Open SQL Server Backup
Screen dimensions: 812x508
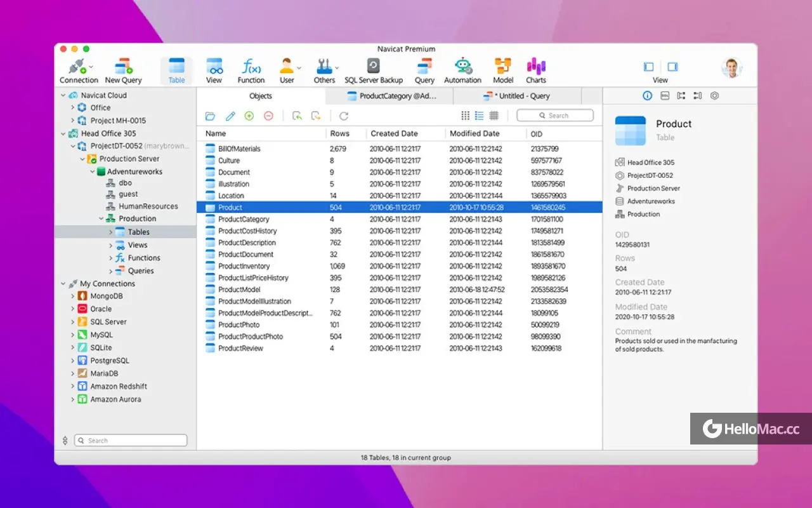point(374,70)
